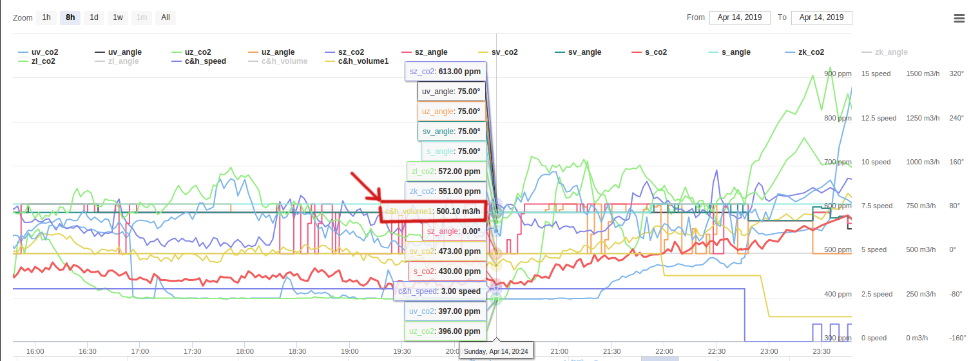
Task: Toggle uv_co2 series in legend
Action: click(x=38, y=52)
